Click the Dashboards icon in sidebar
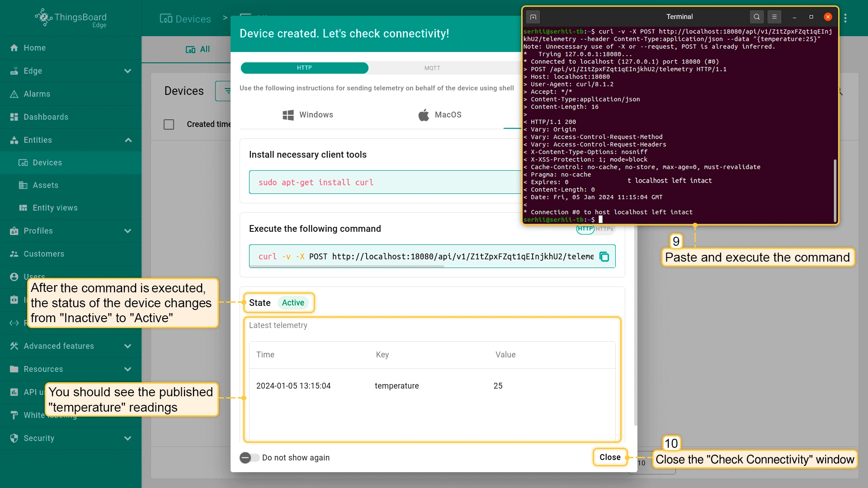This screenshot has width=868, height=488. pos(14,117)
